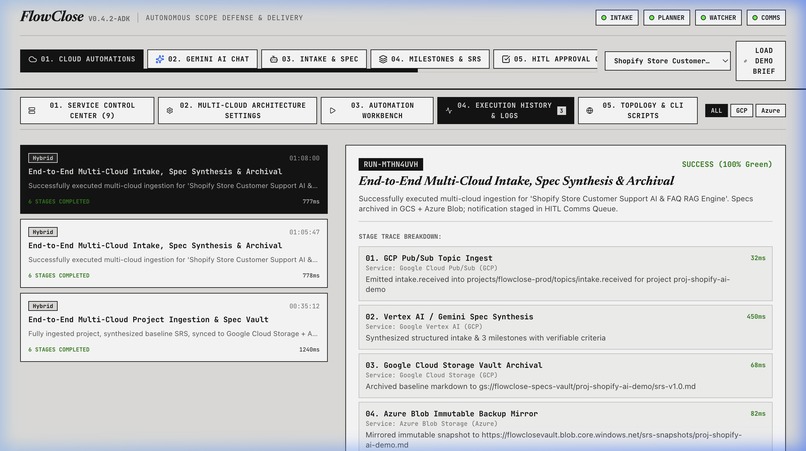The image size is (806, 451).
Task: Click the robot icon on Intake & Spec tab
Action: point(273,59)
